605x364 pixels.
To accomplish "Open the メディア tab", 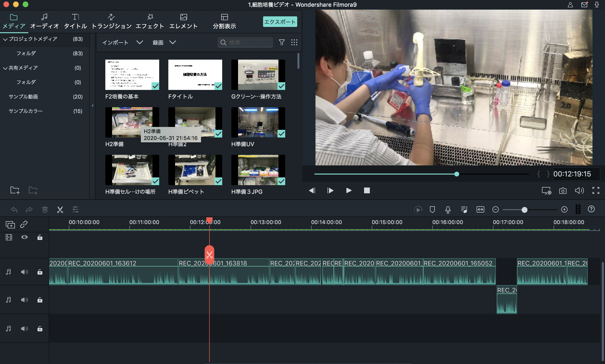I will click(x=14, y=22).
